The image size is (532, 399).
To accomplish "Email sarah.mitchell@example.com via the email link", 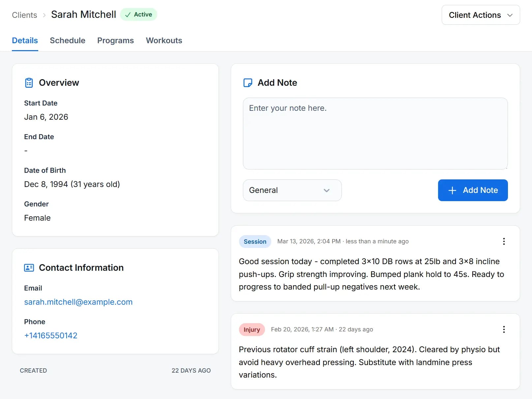I will pos(78,302).
